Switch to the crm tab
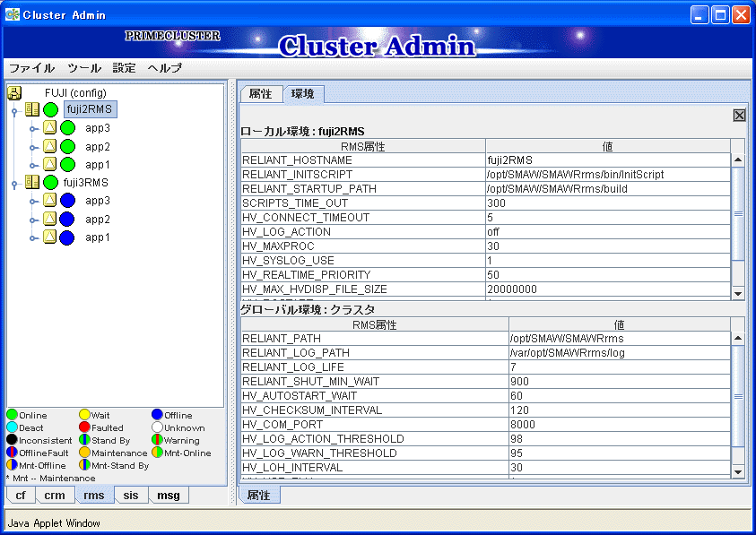This screenshot has width=756, height=535. point(55,496)
